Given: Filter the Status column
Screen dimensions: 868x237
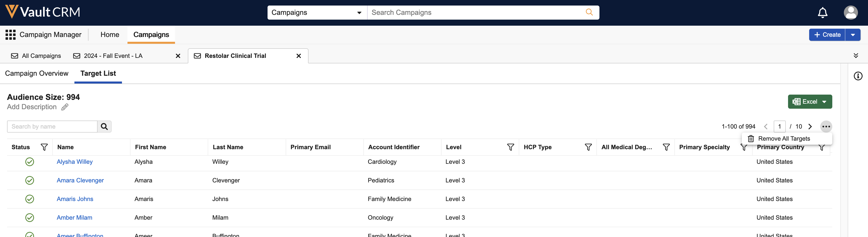Looking at the screenshot, I should pyautogui.click(x=44, y=147).
